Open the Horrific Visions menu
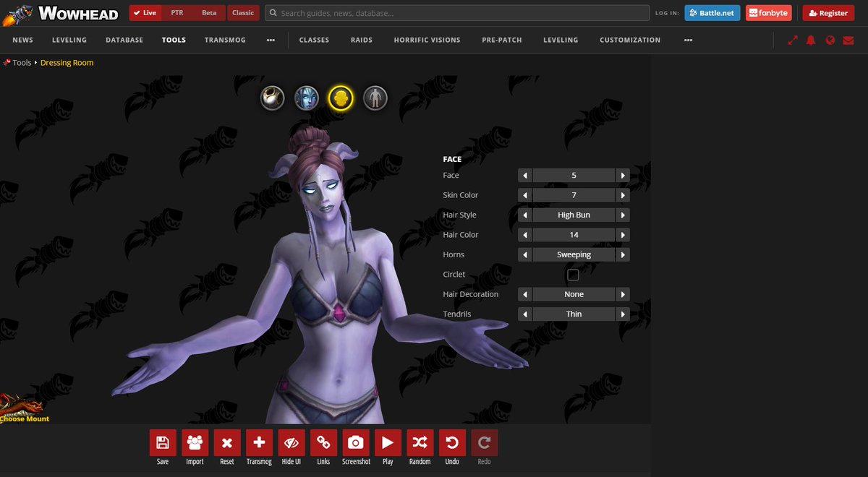This screenshot has height=477, width=868. coord(427,40)
